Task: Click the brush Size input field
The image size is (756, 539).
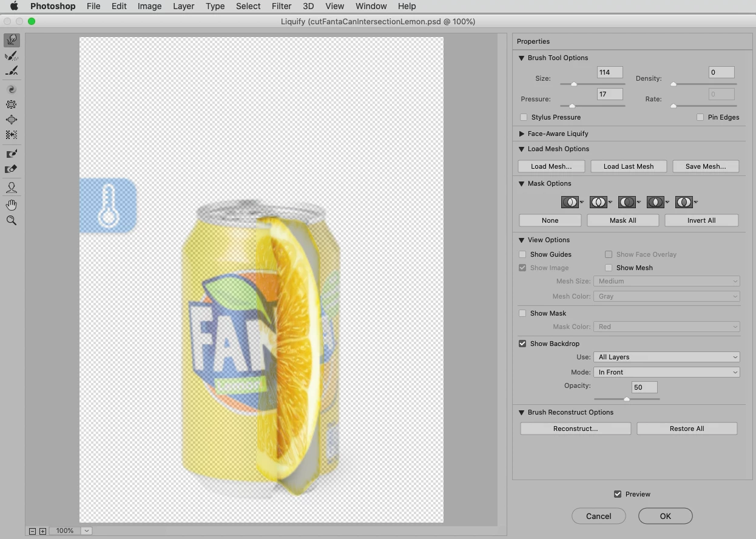Action: point(610,72)
